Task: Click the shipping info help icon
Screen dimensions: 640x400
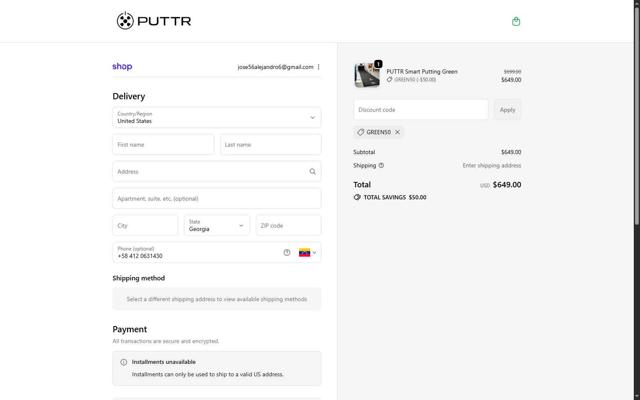Action: (381, 166)
